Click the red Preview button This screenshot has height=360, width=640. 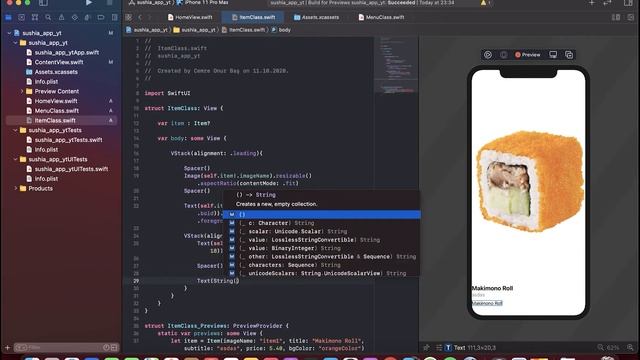pos(528,55)
